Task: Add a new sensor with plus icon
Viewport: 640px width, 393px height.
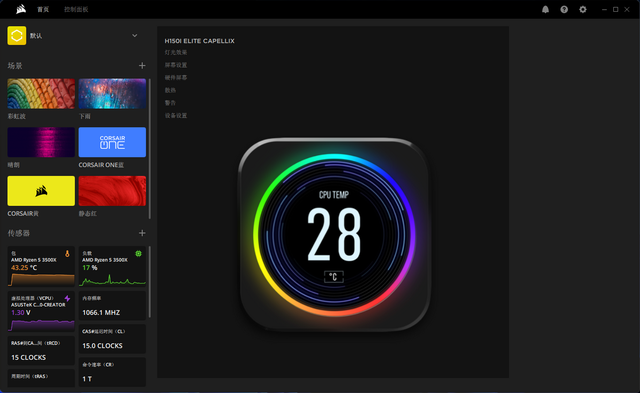Action: 142,233
